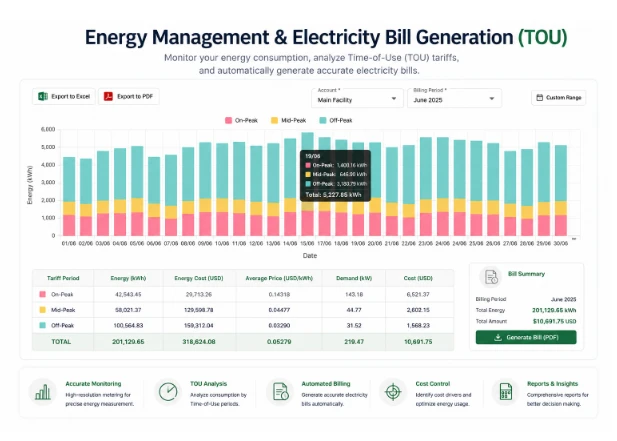Image resolution: width=617 pixels, height=441 pixels.
Task: Click the Accurate Monitoring bar chart icon
Action: coord(43,392)
